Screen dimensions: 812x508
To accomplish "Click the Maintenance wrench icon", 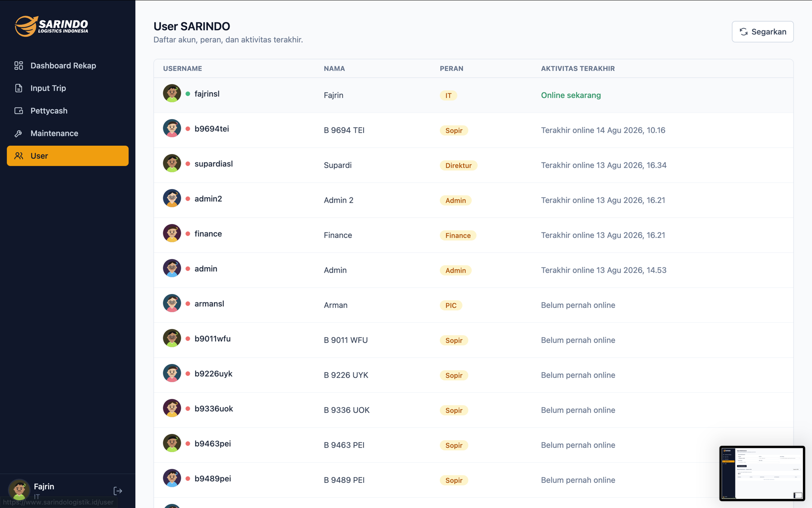I will (x=18, y=133).
